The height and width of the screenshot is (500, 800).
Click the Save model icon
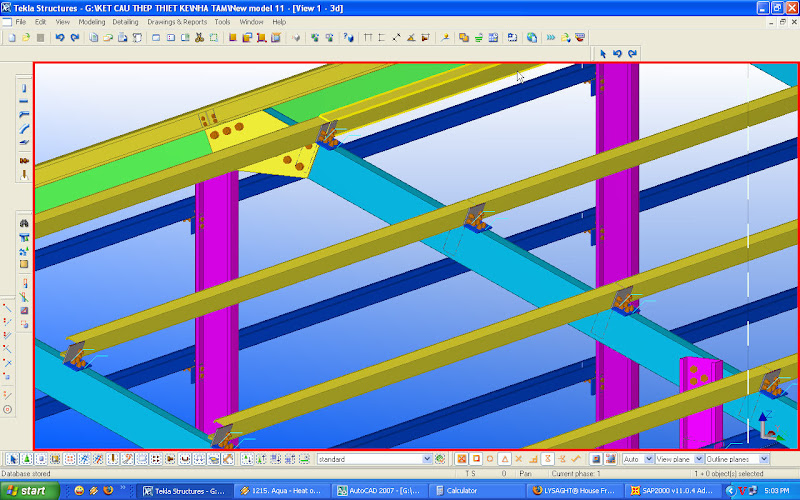39,38
